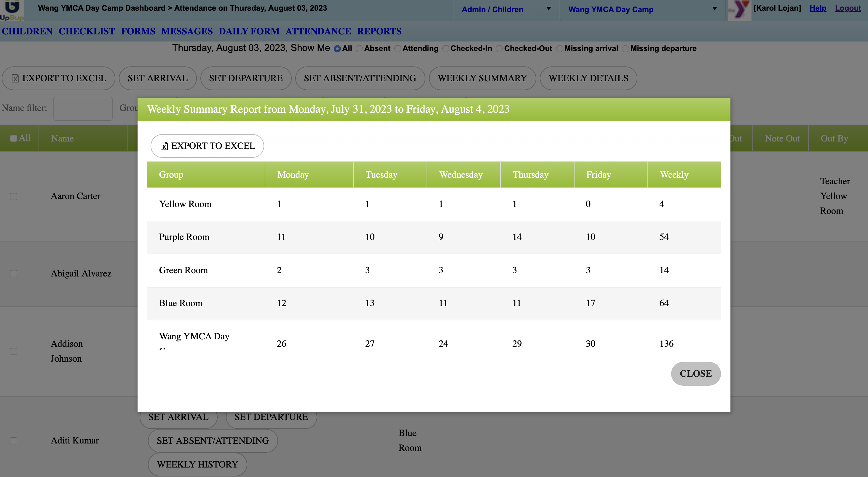Click Excel icon in modal export button
868x477 pixels.
pos(164,146)
